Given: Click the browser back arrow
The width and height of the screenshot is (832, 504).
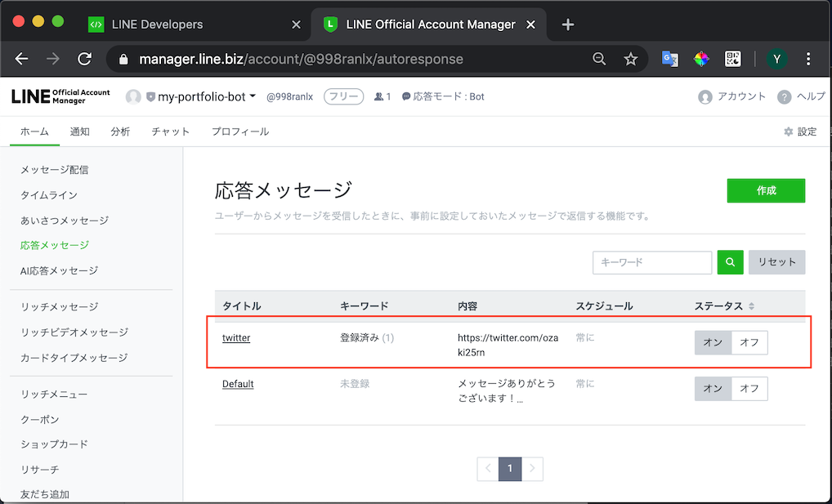Looking at the screenshot, I should pos(22,59).
